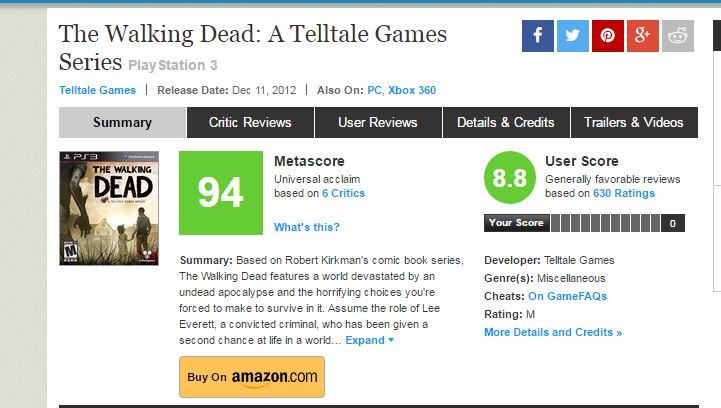Share via the Google Plus icon
The height and width of the screenshot is (408, 721).
643,36
